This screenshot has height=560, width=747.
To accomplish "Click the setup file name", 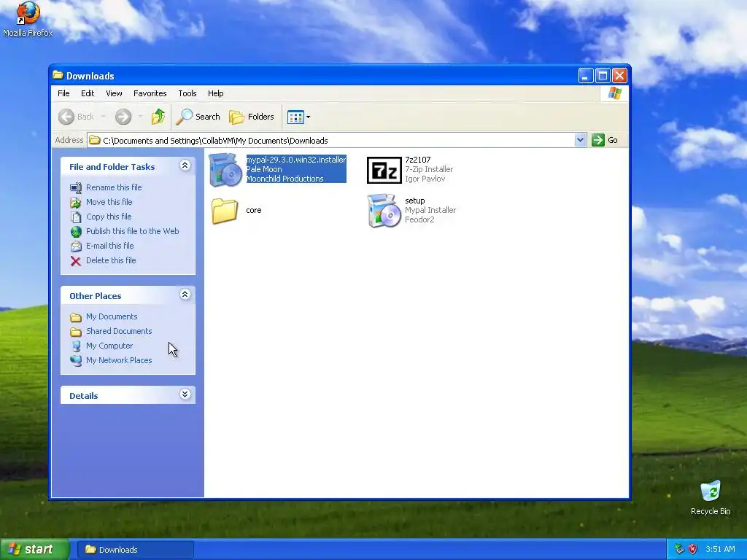I will (415, 201).
